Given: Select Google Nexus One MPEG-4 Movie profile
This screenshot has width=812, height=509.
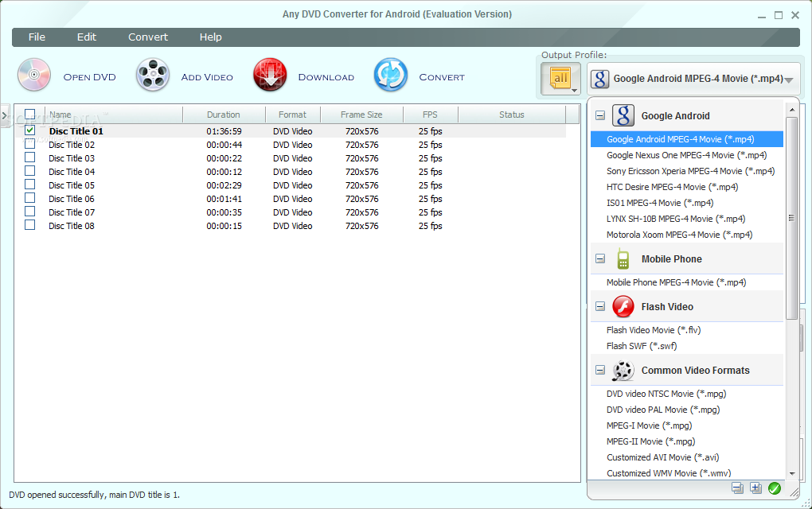Looking at the screenshot, I should [x=687, y=155].
